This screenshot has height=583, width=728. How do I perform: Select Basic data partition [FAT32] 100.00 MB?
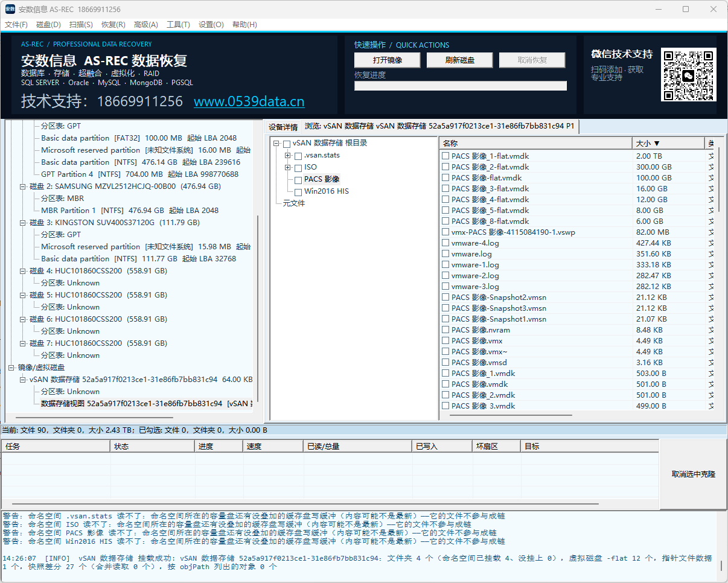click(x=139, y=138)
